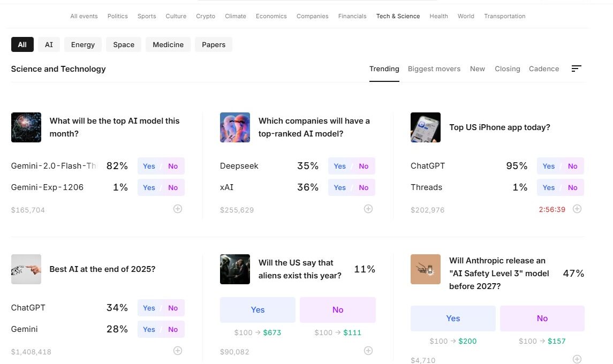The image size is (613, 364).
Task: Go to World category
Action: point(466,16)
